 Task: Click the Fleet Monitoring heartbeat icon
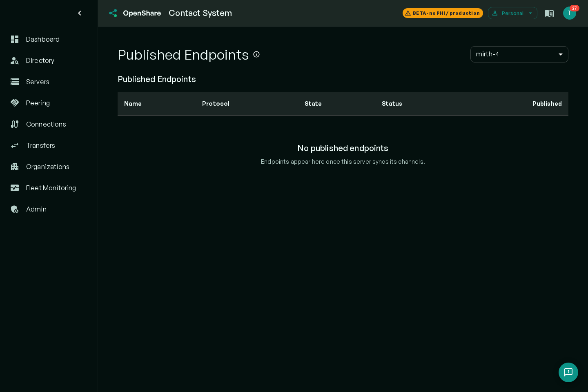(x=15, y=188)
